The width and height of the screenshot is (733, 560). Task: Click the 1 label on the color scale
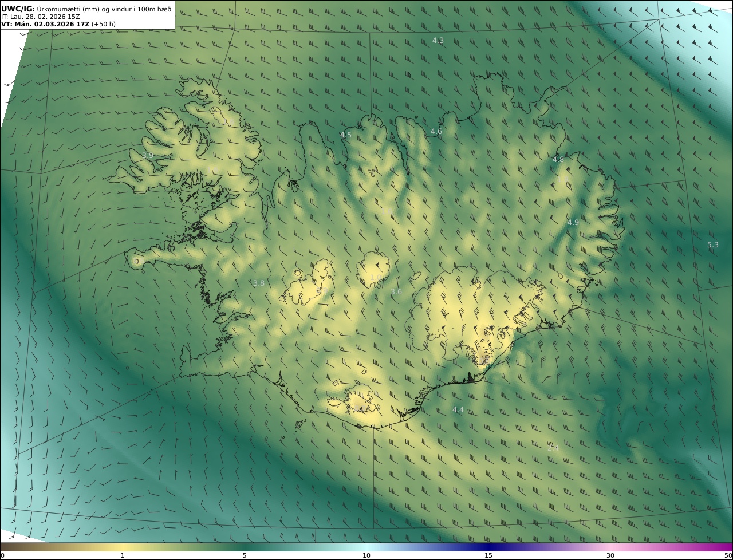point(123,555)
